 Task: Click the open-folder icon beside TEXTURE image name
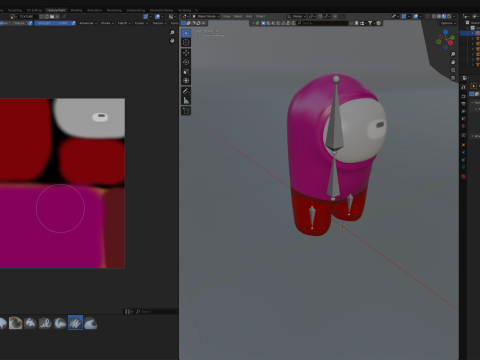(x=52, y=16)
